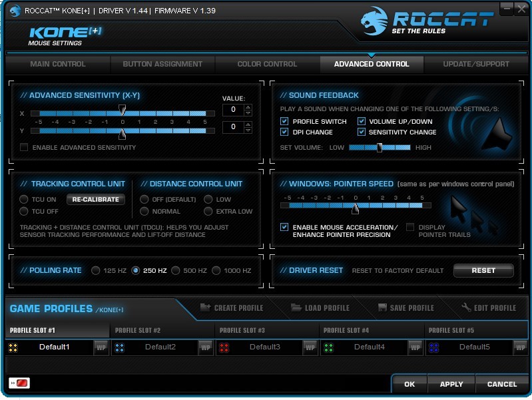Increase Y sensitivity value with up arrow

[x=248, y=124]
